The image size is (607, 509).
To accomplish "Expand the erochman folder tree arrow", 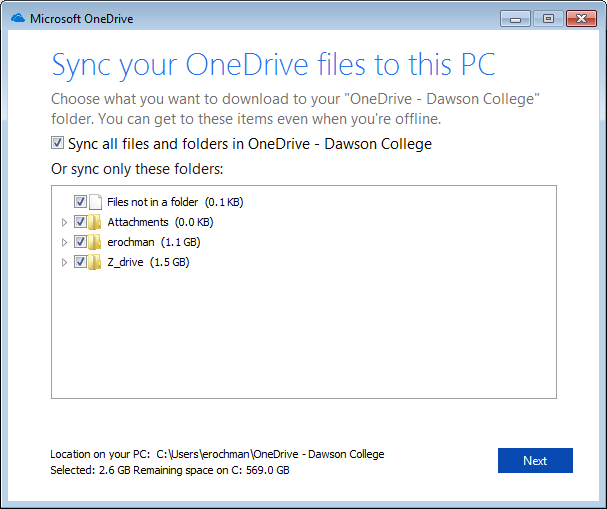I will point(64,242).
